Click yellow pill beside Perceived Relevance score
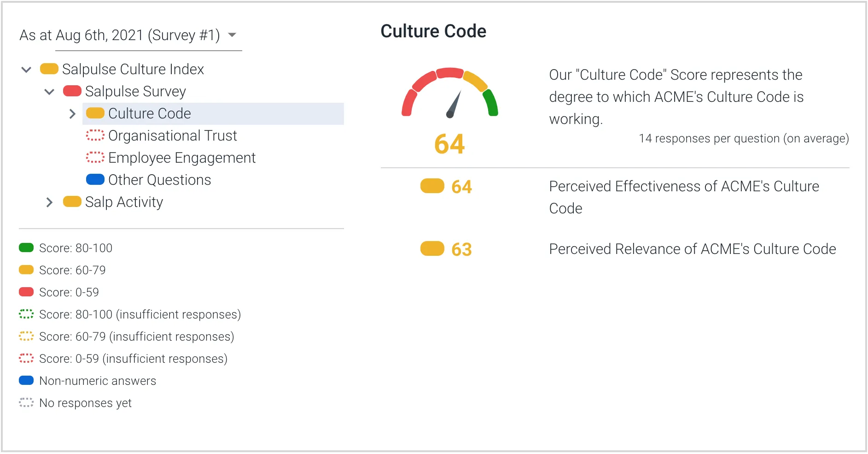 [432, 249]
